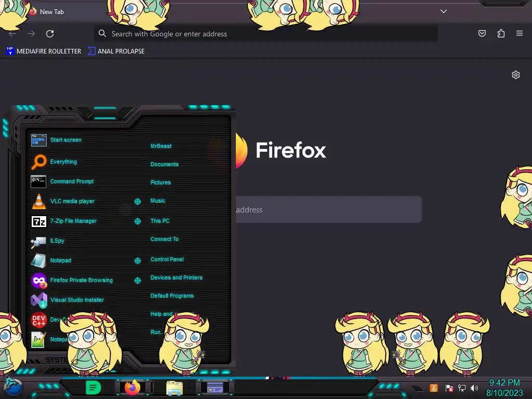Click the new tab page search box
Screen dimensions: 532x399
pos(328,209)
